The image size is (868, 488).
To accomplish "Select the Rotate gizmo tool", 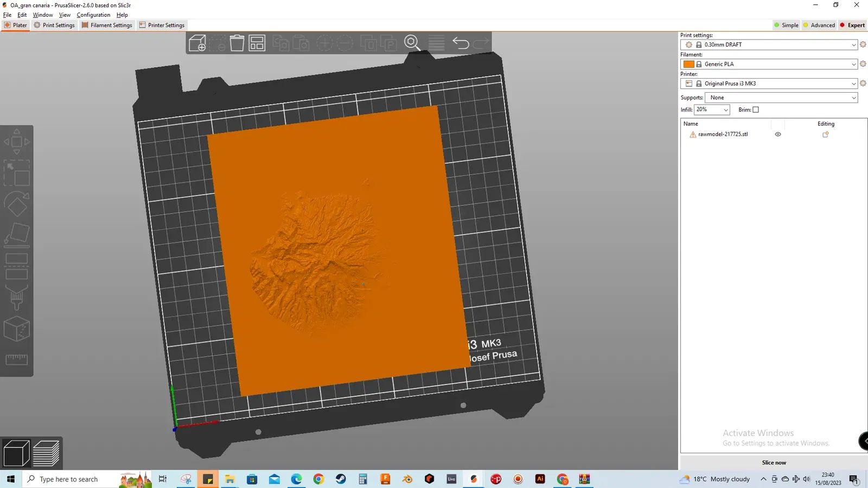I will [17, 204].
